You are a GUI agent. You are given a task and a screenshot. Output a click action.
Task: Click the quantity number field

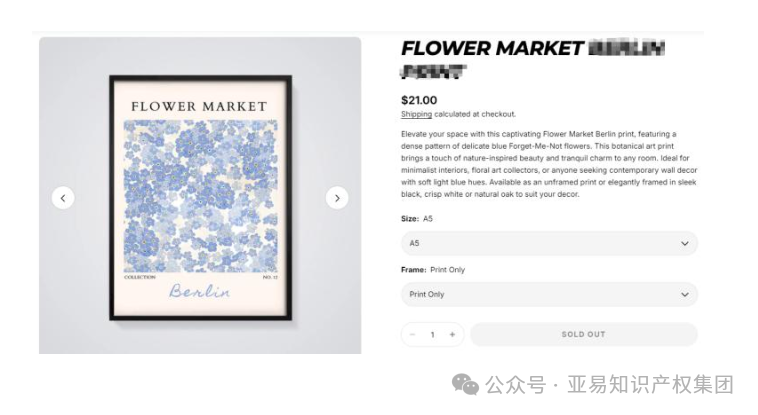[x=432, y=335]
